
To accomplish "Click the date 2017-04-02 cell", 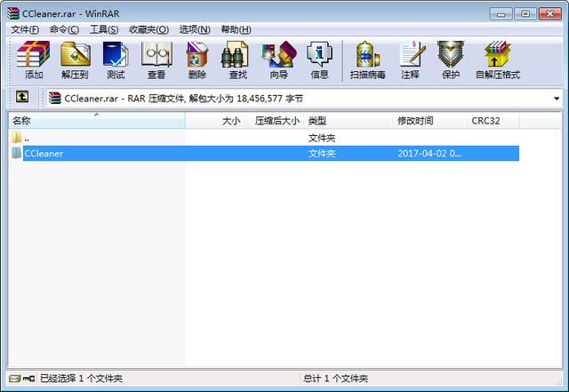I will pyautogui.click(x=429, y=154).
